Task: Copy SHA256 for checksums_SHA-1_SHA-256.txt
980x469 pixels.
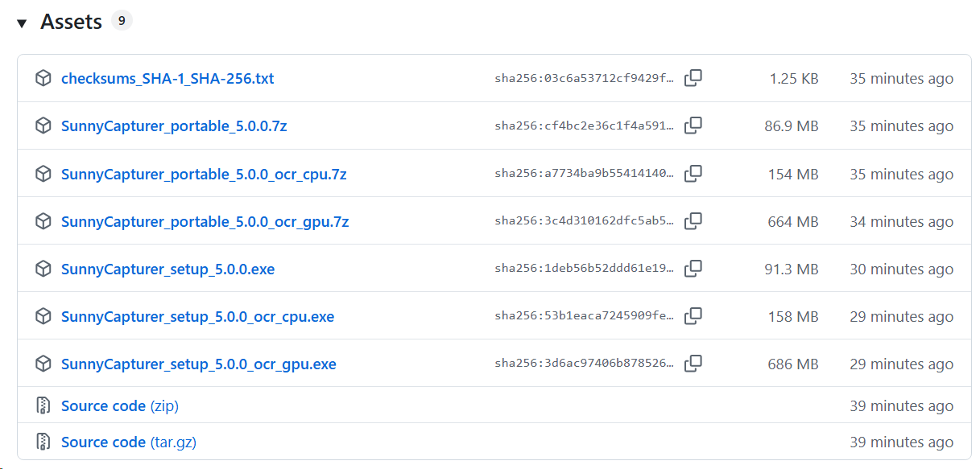Action: (x=693, y=78)
